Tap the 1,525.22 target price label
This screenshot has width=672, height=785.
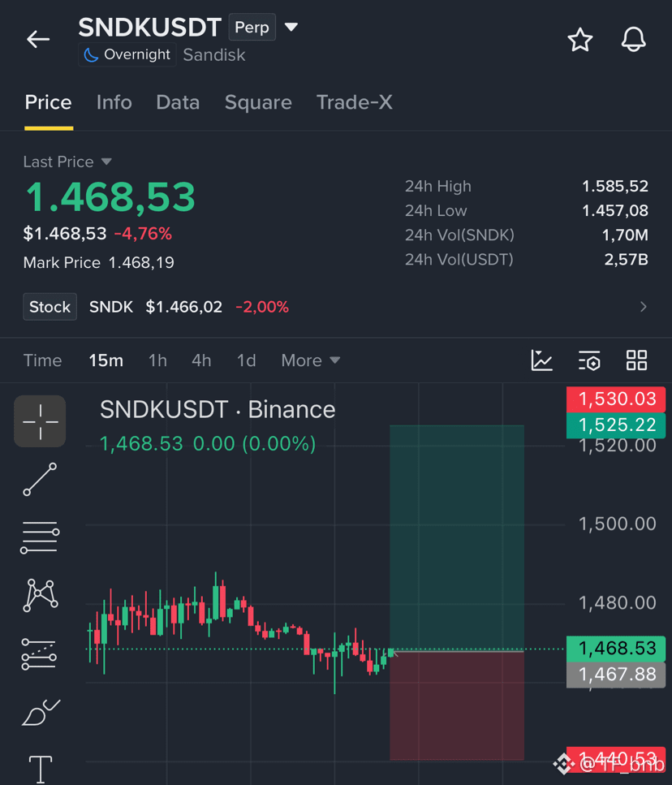tap(616, 425)
